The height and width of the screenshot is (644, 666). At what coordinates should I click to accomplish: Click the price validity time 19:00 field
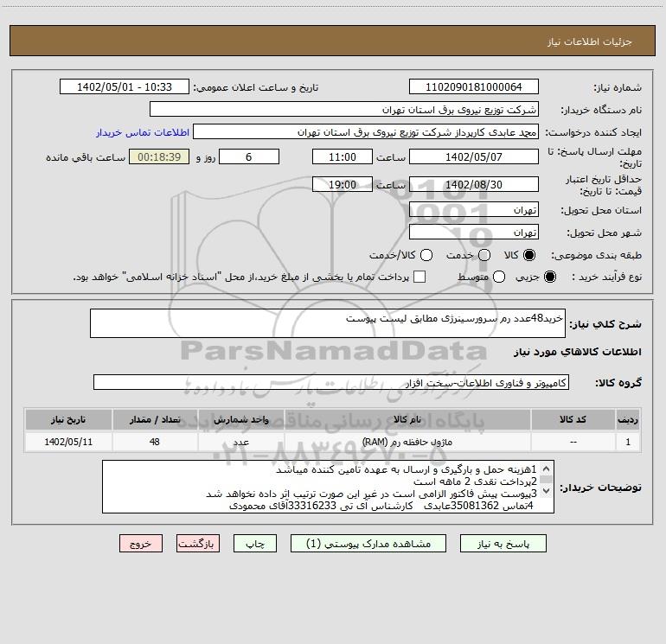343,184
